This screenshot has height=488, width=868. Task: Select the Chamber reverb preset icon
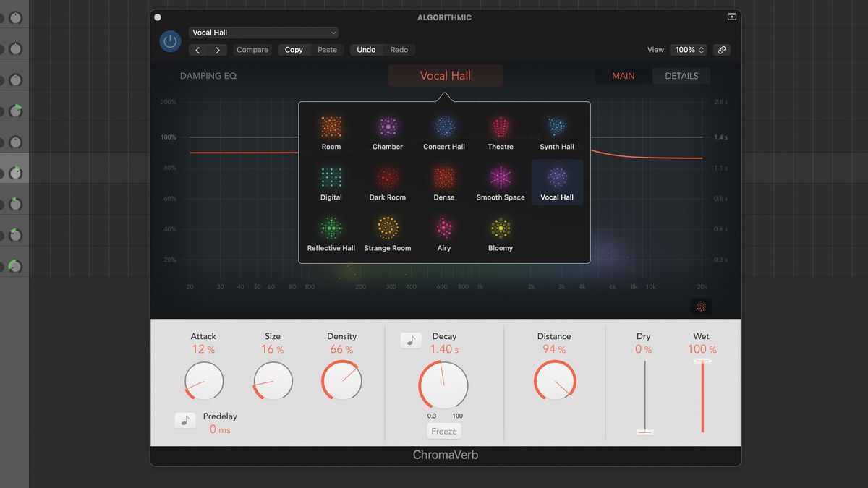[387, 126]
